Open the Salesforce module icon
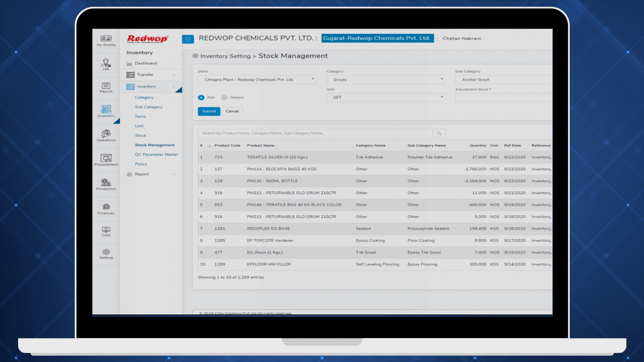 pyautogui.click(x=106, y=133)
